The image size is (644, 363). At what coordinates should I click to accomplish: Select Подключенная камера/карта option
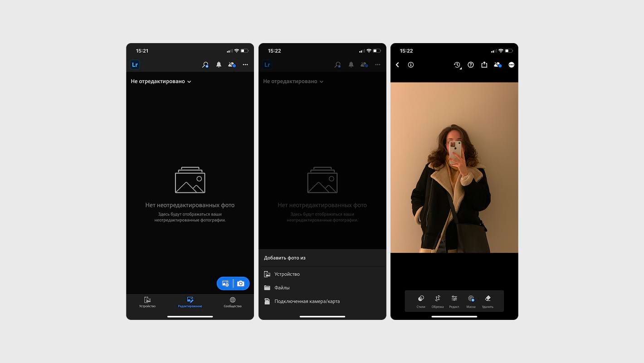(307, 301)
